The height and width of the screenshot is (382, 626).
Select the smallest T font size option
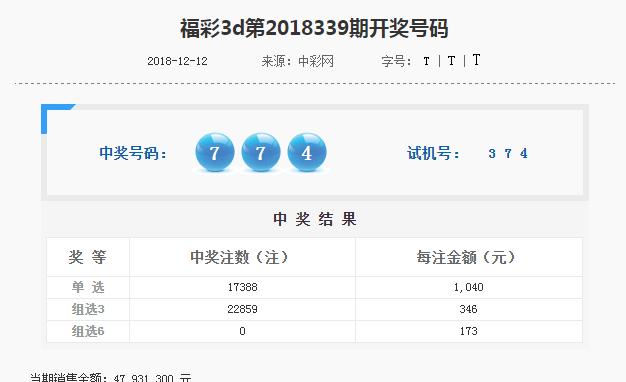point(426,61)
